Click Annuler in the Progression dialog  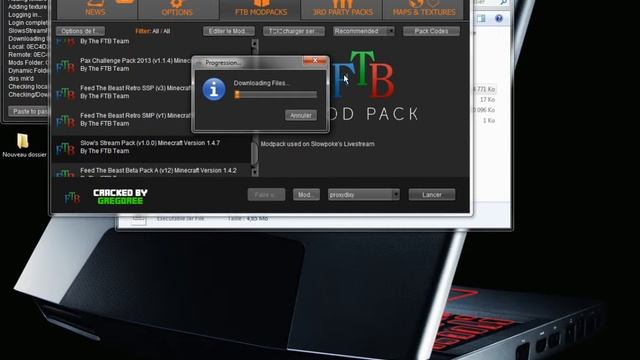(x=301, y=116)
